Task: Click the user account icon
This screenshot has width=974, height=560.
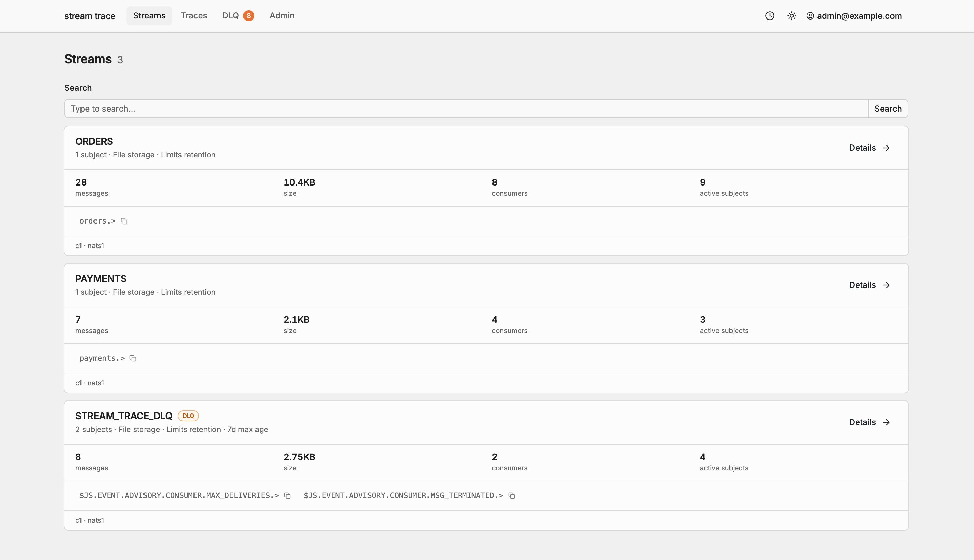Action: tap(810, 16)
